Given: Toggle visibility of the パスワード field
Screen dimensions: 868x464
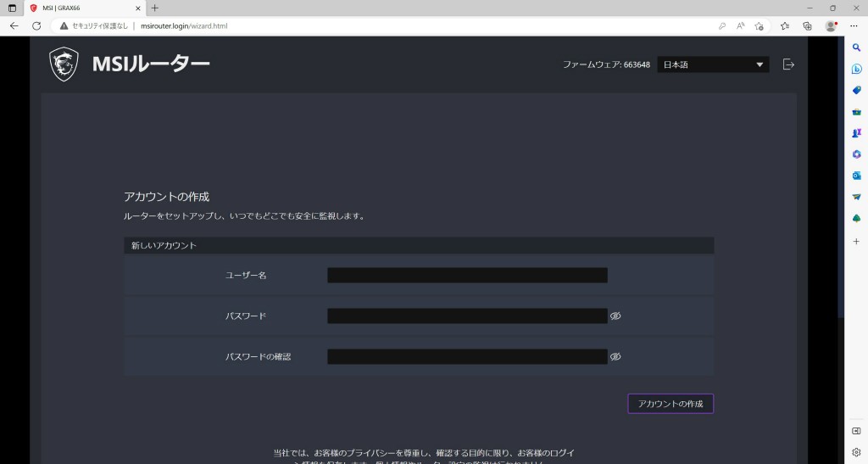Looking at the screenshot, I should pos(615,316).
